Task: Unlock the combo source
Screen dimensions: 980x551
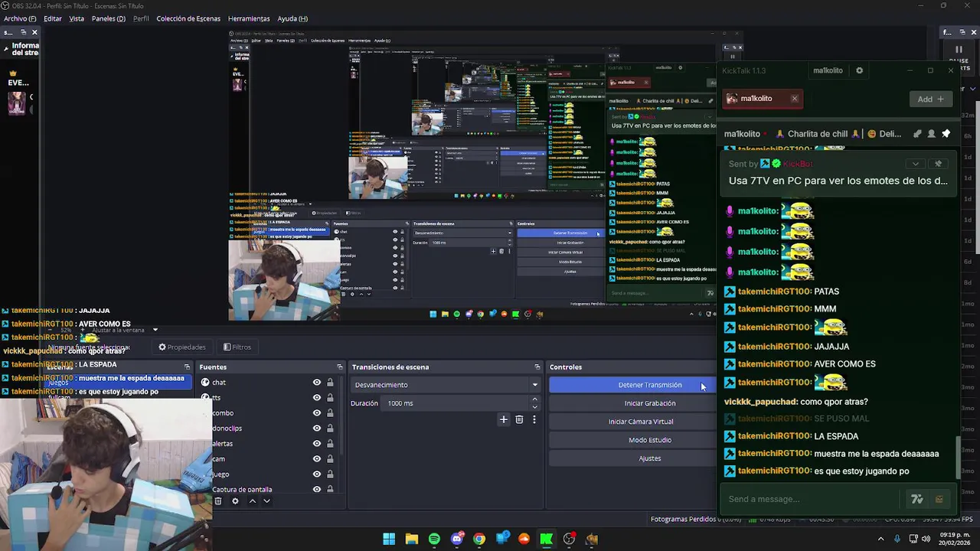Action: tap(330, 413)
